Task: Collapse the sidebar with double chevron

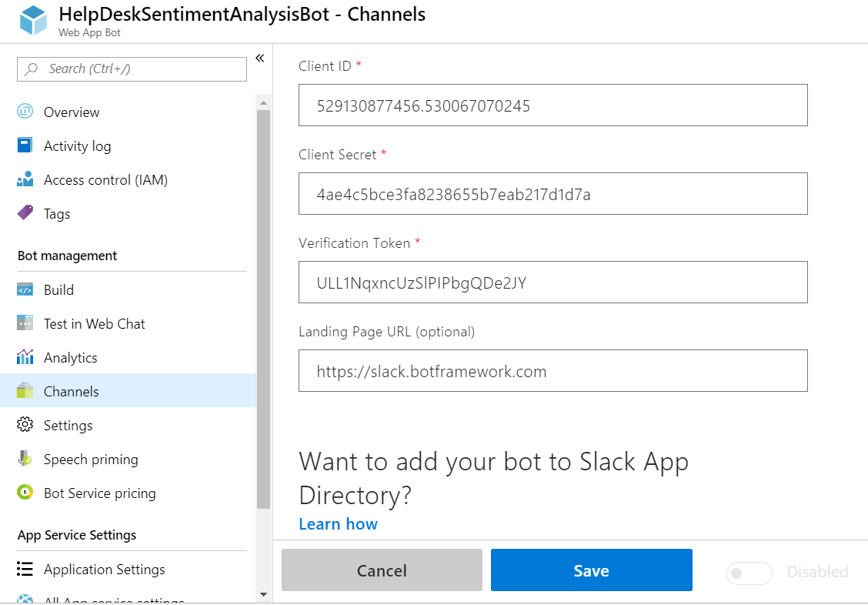Action: (259, 58)
